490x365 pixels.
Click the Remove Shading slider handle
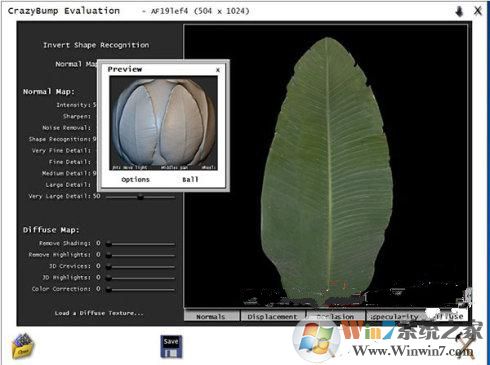pyautogui.click(x=109, y=244)
